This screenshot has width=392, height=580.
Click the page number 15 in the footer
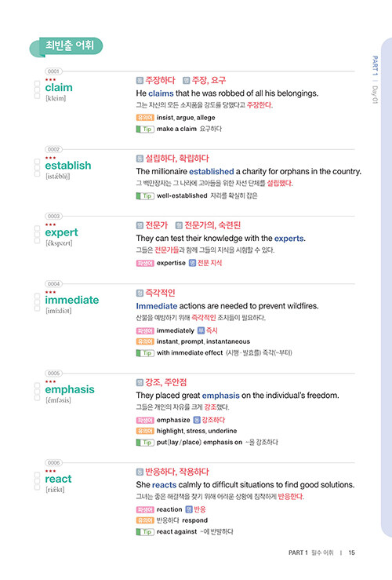point(351,553)
